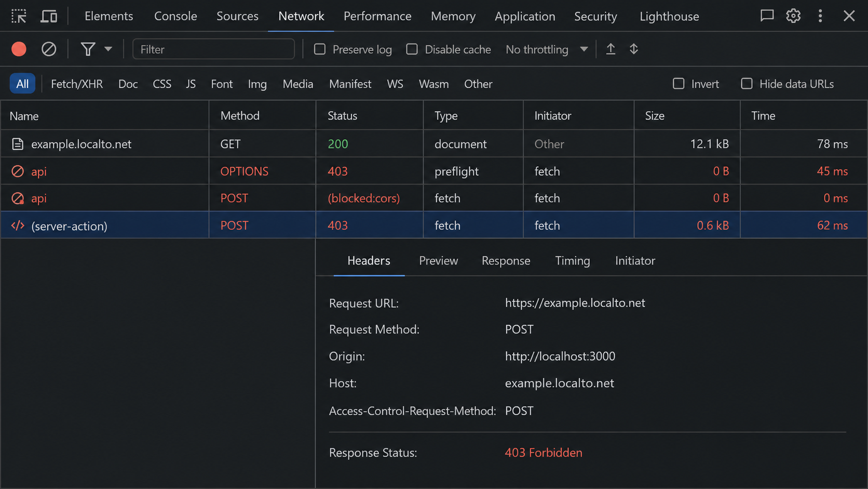
Task: Switch to the Memory tab
Action: click(x=453, y=16)
